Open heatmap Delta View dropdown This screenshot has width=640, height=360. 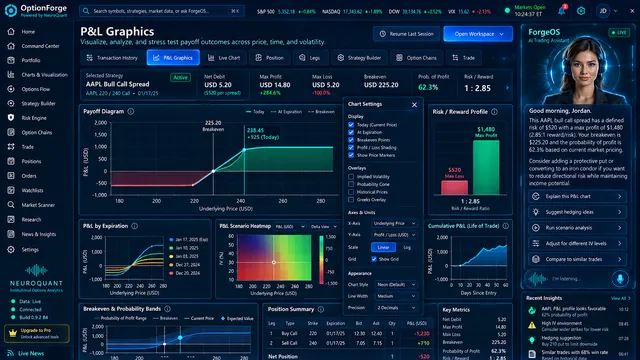pos(324,227)
